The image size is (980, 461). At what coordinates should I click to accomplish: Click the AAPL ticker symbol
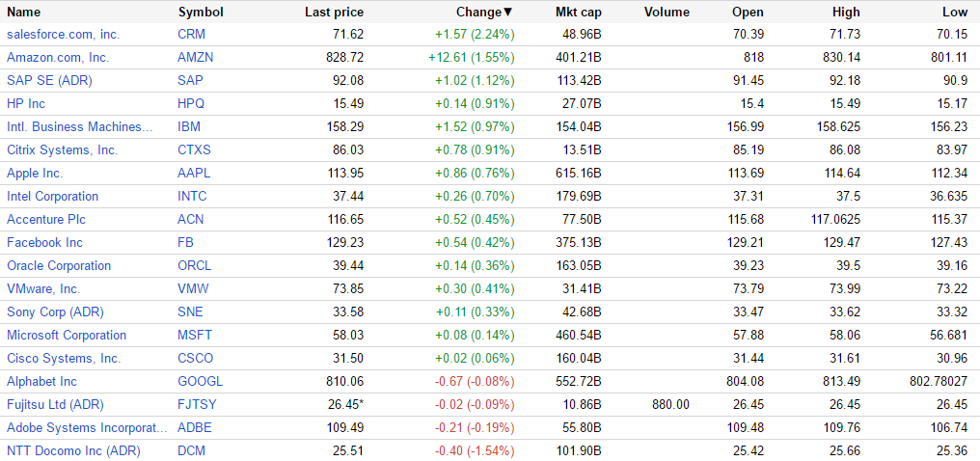[x=194, y=173]
